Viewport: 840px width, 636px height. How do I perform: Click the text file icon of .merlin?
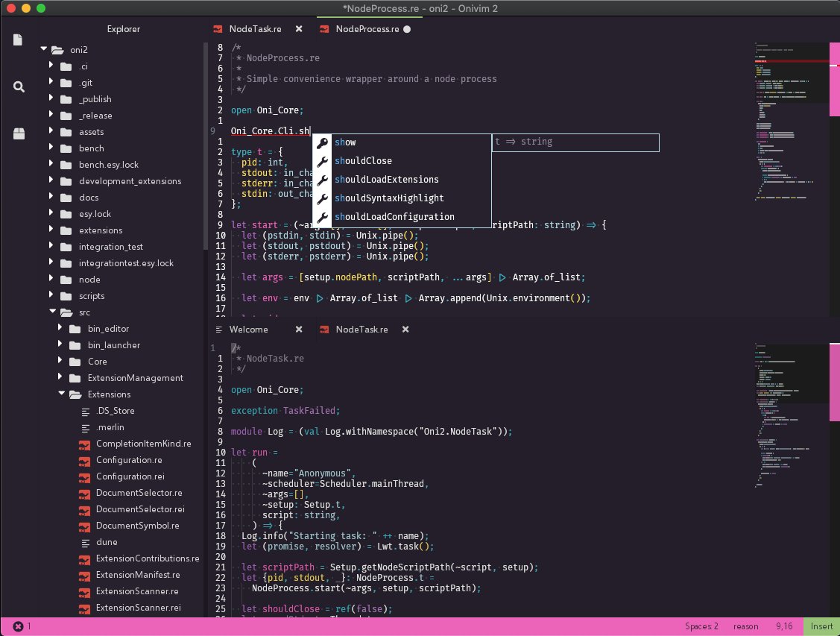(x=85, y=428)
